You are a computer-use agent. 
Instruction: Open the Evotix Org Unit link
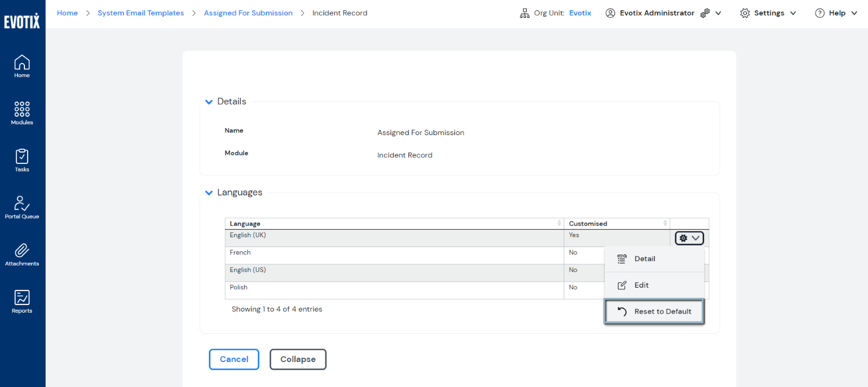pyautogui.click(x=580, y=13)
